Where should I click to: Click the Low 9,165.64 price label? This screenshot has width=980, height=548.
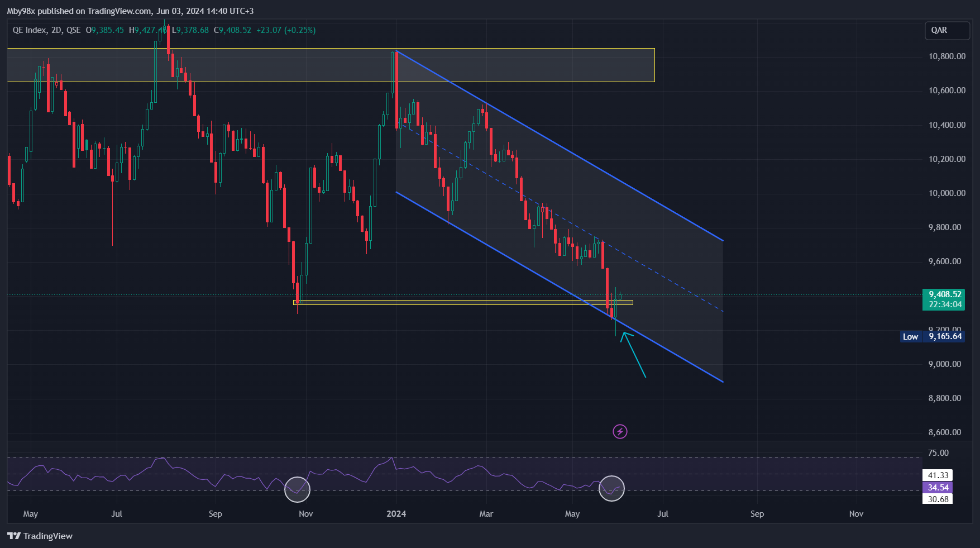click(933, 336)
